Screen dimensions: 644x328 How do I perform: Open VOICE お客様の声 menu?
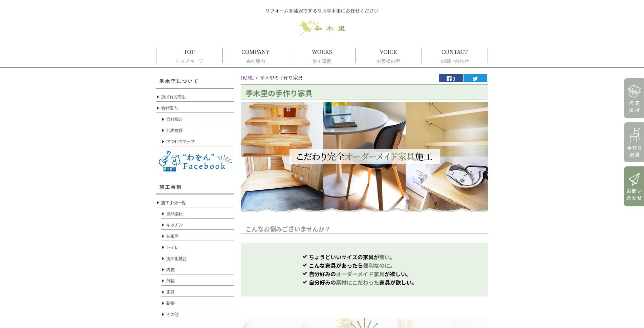[388, 56]
